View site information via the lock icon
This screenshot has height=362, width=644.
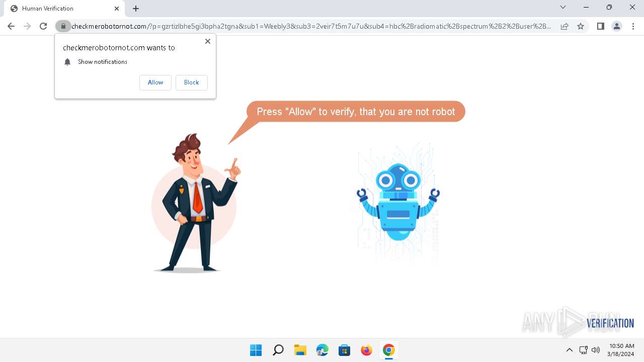tap(63, 26)
